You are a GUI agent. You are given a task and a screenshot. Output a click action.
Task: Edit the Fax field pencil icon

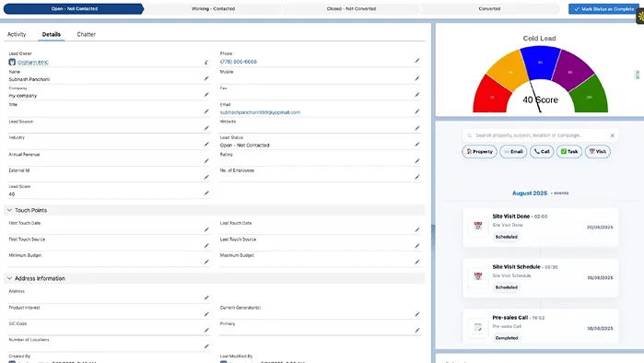pos(417,95)
